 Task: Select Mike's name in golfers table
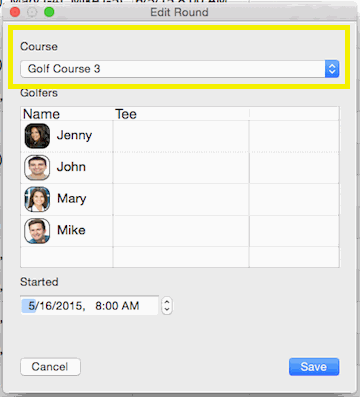click(71, 230)
